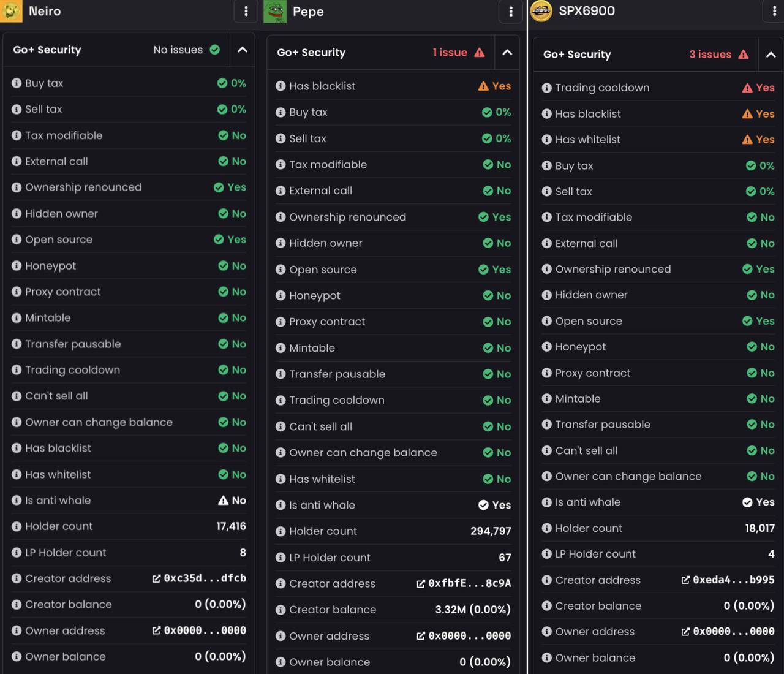Click the SPX6900 Open source label
This screenshot has height=674, width=784.
[x=589, y=321]
